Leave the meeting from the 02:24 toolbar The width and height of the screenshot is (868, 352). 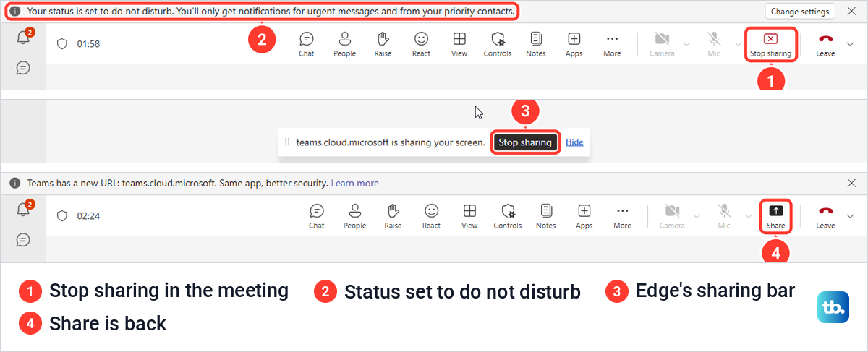click(x=825, y=215)
